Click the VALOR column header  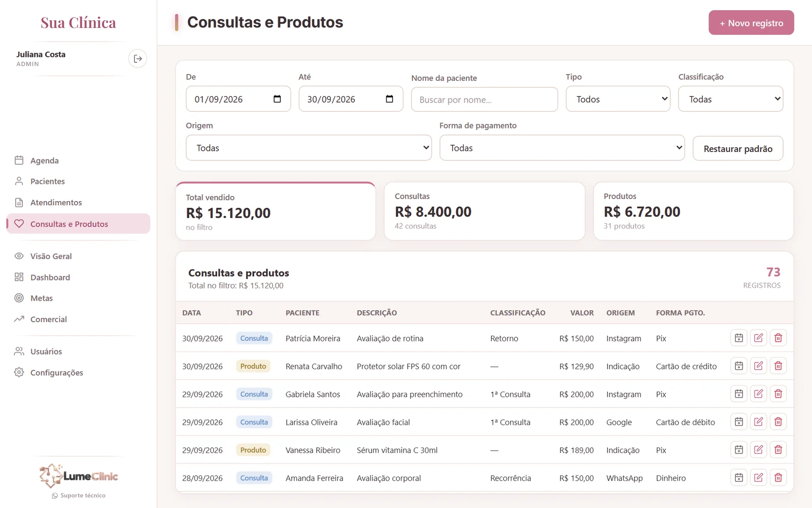click(x=582, y=313)
